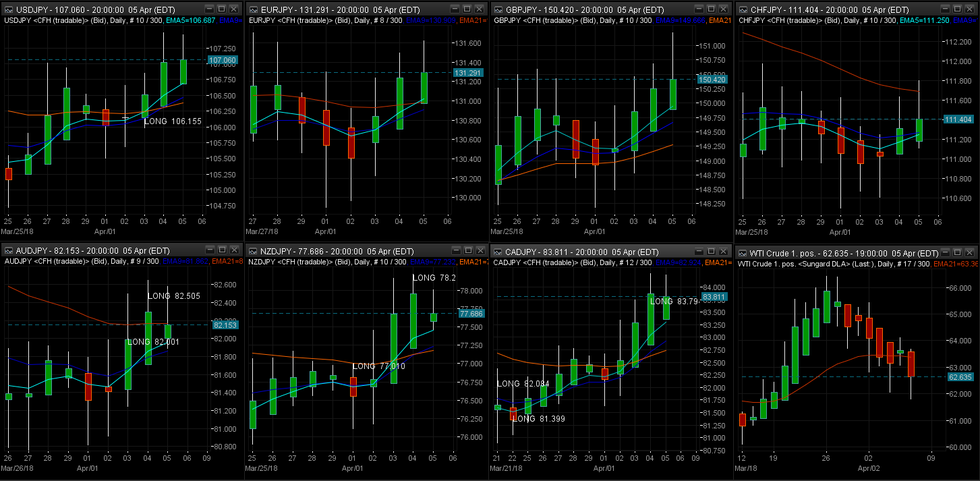Click the WTI Crude chart window icon
This screenshot has height=481, width=980.
[743, 250]
